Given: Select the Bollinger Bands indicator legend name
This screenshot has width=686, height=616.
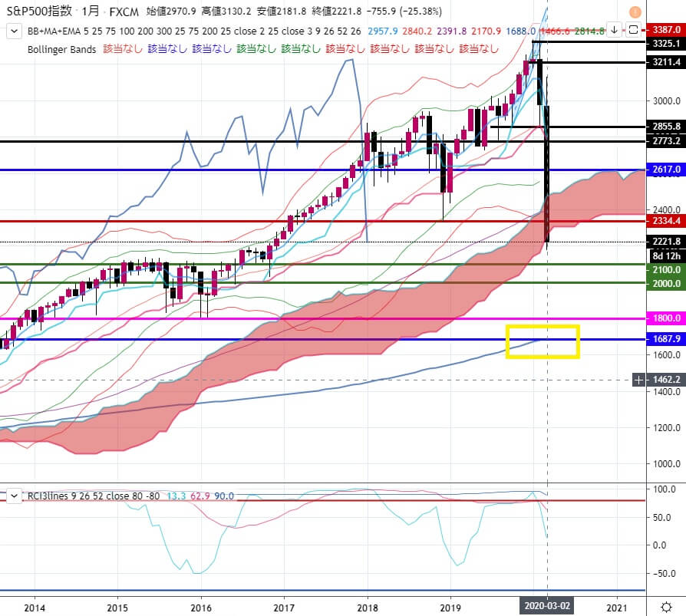Looking at the screenshot, I should coord(61,49).
